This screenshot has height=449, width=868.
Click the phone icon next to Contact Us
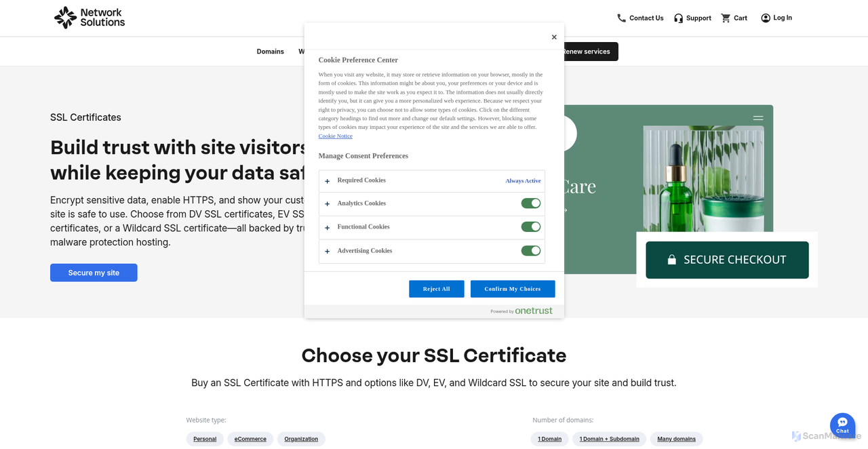620,18
